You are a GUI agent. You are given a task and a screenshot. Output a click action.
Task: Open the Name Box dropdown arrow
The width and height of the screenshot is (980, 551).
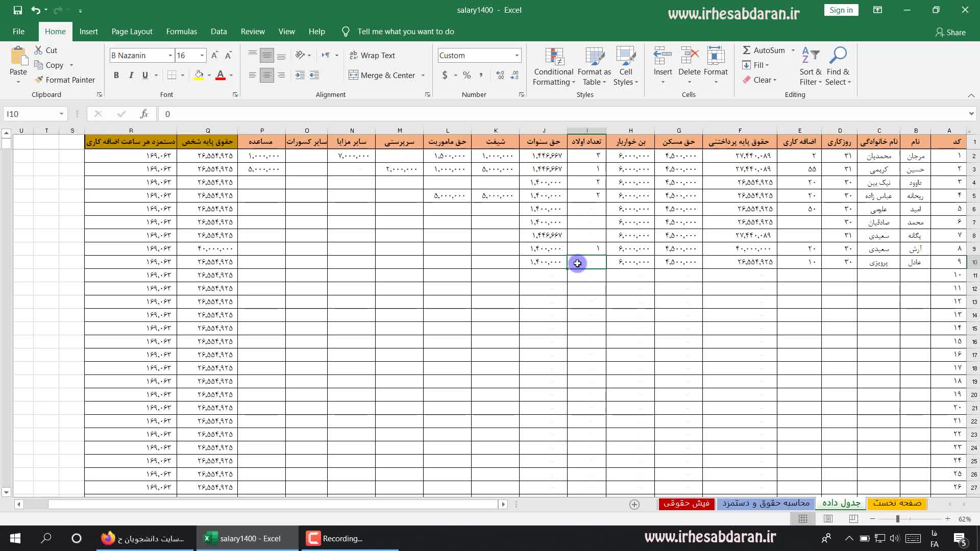click(x=61, y=114)
